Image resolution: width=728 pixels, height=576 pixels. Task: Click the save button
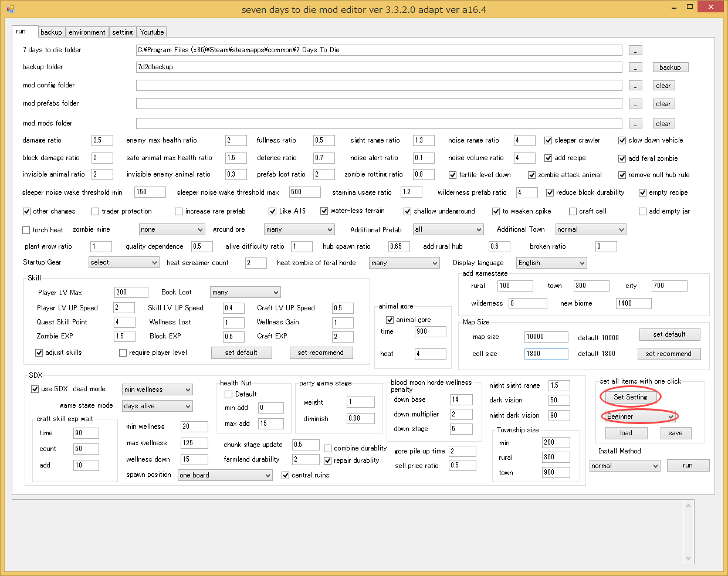tap(676, 433)
